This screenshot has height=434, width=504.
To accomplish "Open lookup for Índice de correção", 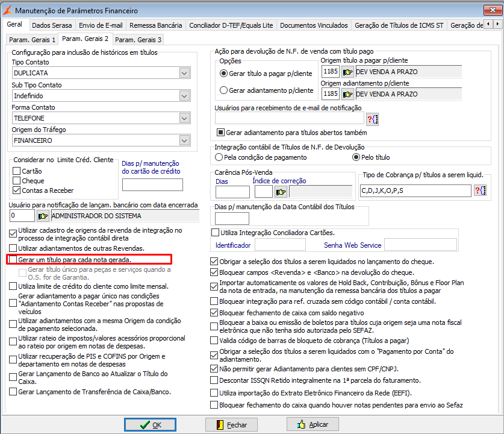I will click(281, 192).
